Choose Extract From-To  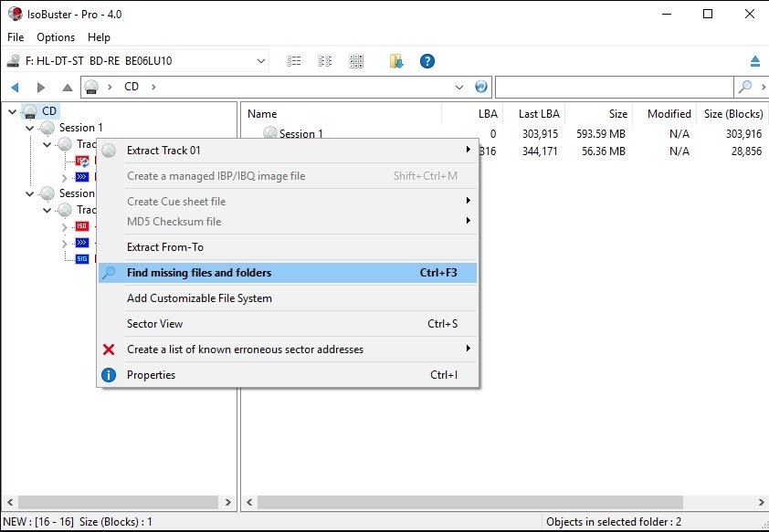coord(288,247)
